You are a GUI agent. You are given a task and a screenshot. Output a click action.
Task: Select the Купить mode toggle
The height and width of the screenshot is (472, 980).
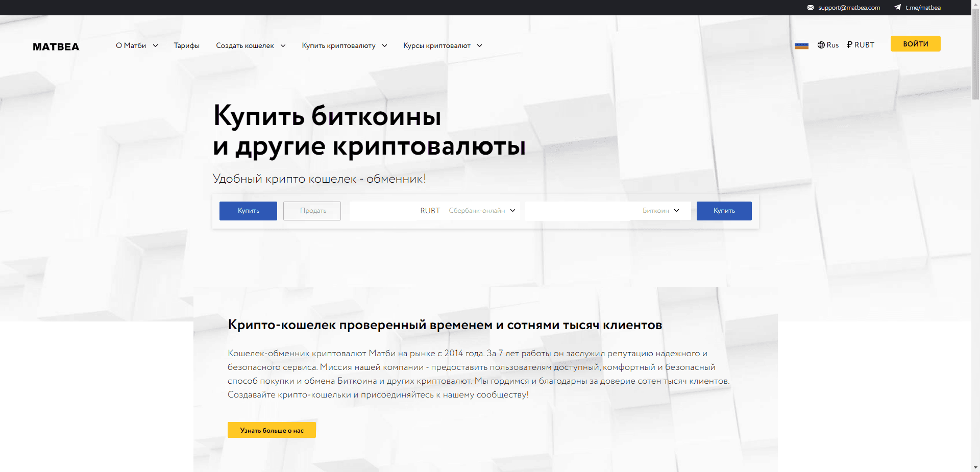point(248,211)
